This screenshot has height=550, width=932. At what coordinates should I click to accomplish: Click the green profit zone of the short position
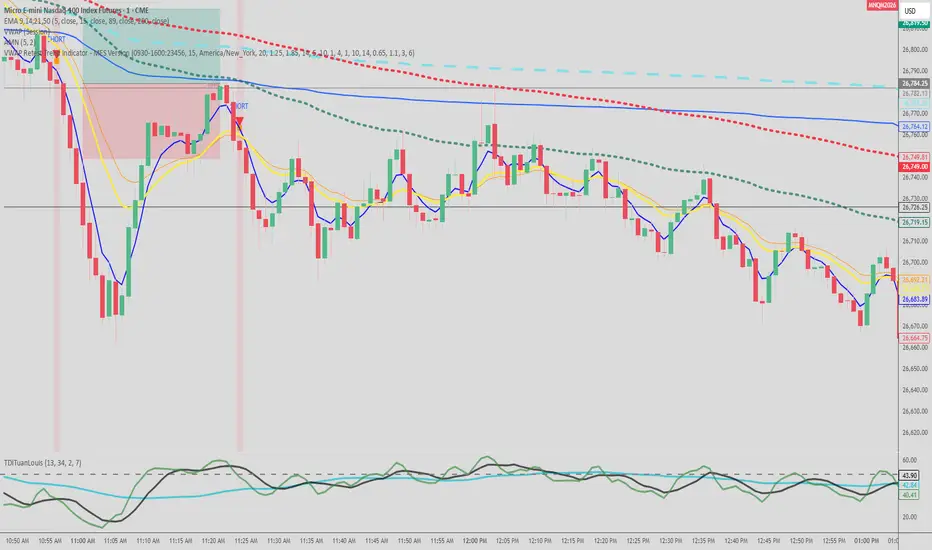click(x=151, y=46)
